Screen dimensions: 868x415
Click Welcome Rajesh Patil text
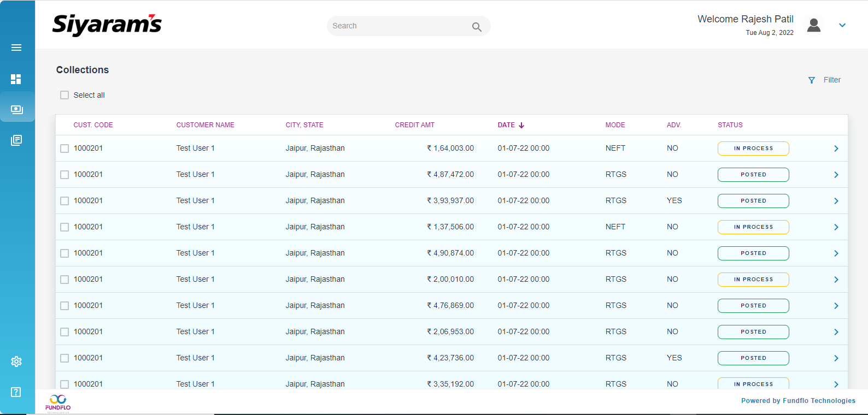pyautogui.click(x=746, y=19)
